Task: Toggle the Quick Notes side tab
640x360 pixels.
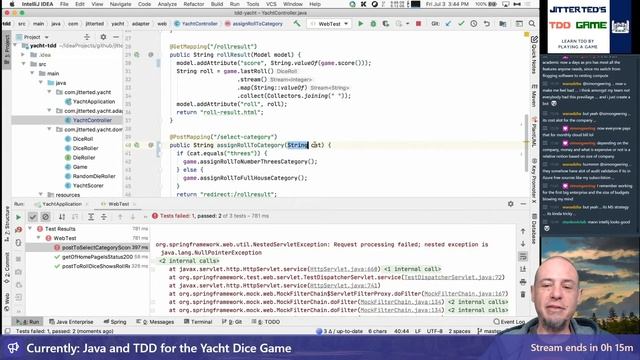Action: (534, 55)
